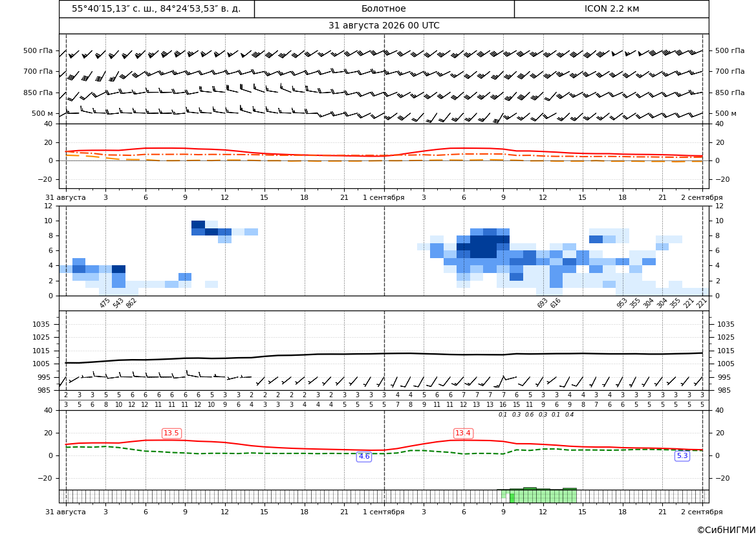
Task: Click the green precipitation bars near hour 12
Action: point(543,496)
